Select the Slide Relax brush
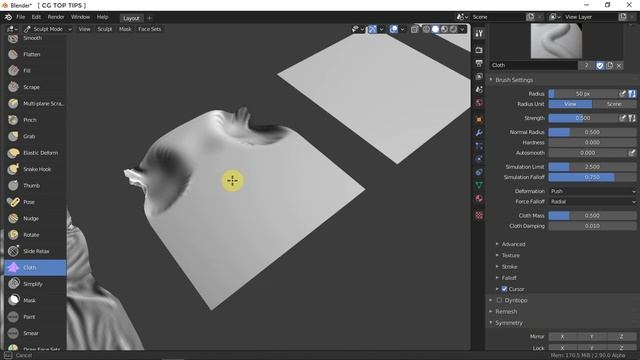The height and width of the screenshot is (360, 640). [x=35, y=251]
